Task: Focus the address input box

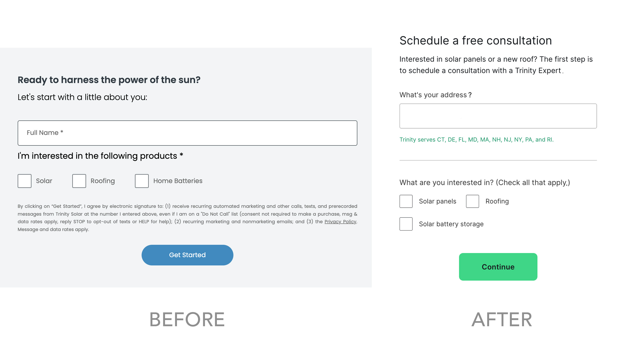Action: pyautogui.click(x=498, y=116)
